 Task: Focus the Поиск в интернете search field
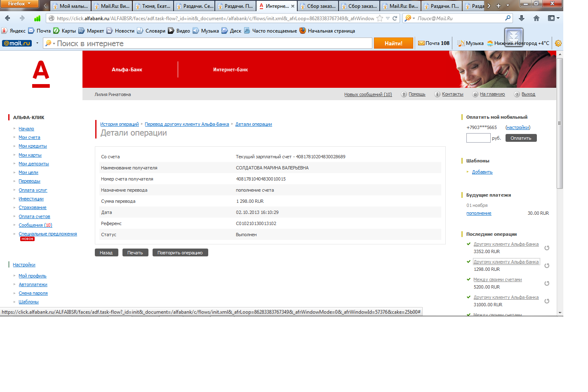tap(207, 43)
